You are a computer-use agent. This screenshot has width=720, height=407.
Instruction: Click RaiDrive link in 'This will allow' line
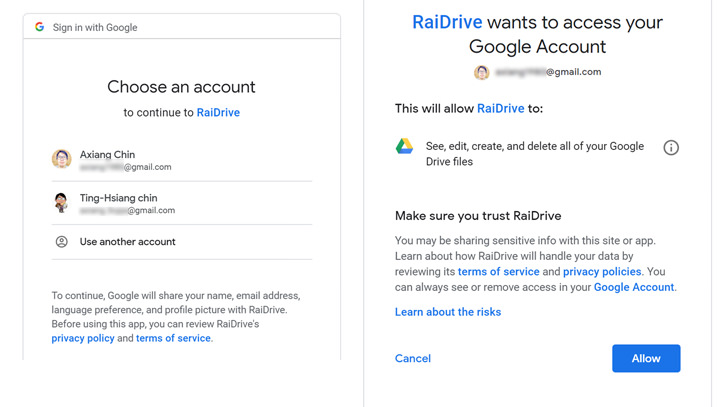501,108
